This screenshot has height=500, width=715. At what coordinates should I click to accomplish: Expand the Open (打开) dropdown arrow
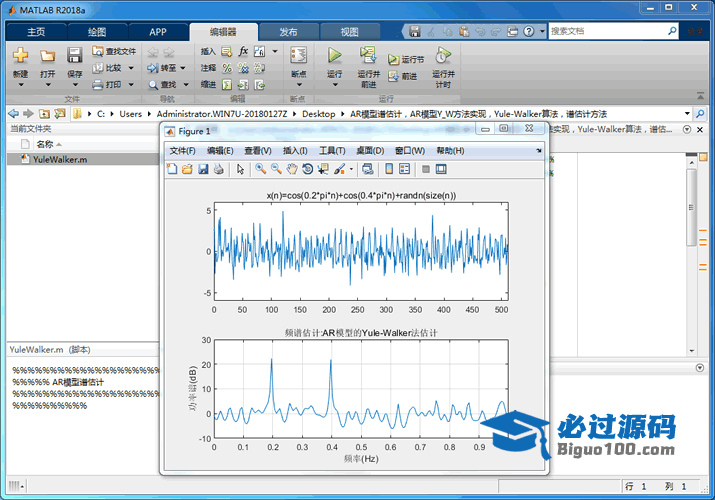point(47,85)
